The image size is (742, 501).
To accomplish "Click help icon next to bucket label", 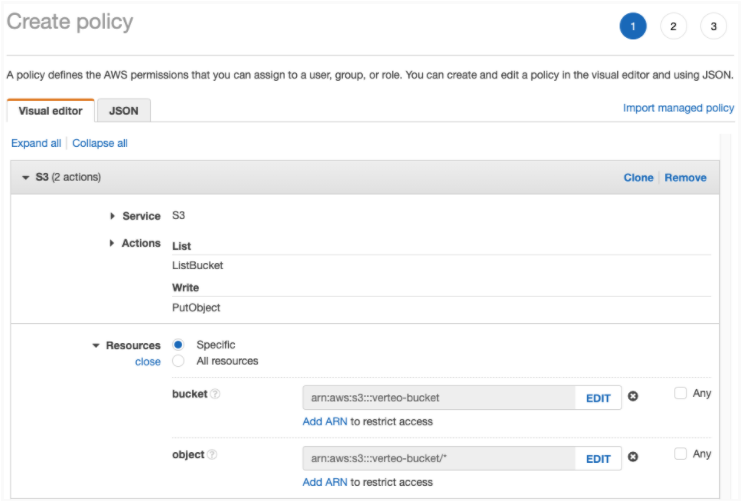I will click(215, 394).
